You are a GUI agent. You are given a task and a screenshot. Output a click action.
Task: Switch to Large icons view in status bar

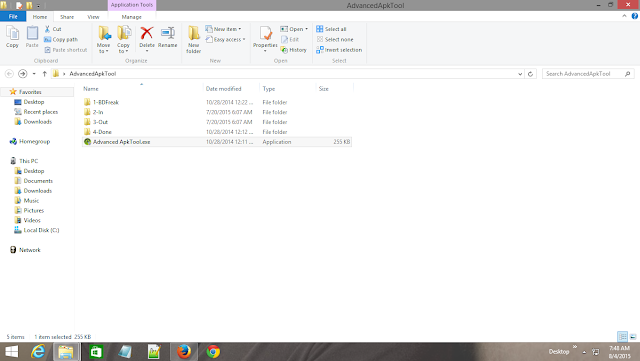click(633, 337)
